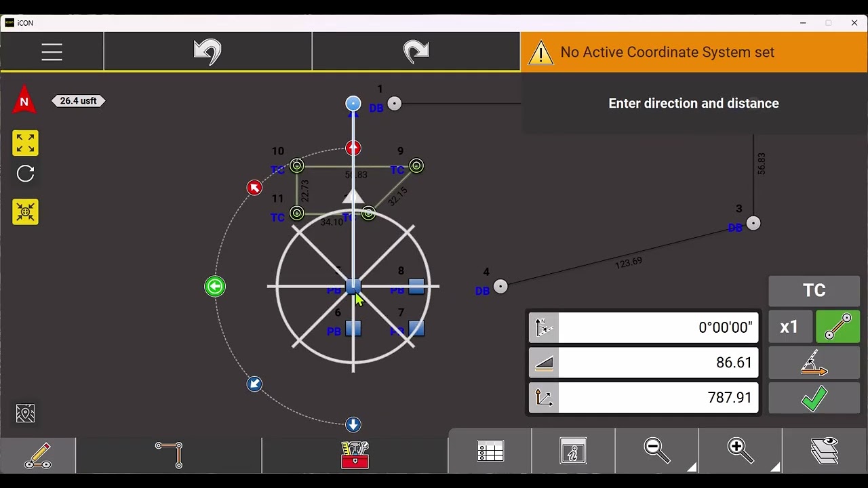Click the angle direction tool icon

tap(814, 363)
